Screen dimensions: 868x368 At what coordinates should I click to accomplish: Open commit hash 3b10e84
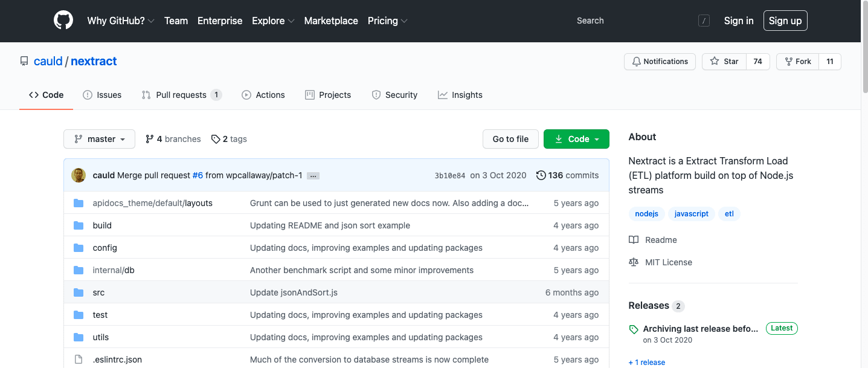[x=450, y=176]
